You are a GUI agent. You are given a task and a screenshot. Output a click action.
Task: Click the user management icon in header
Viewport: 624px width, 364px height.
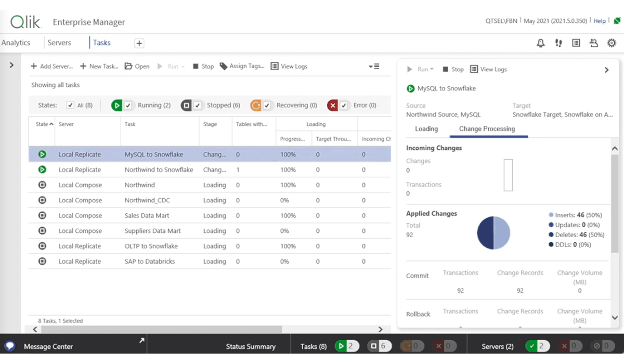point(594,43)
